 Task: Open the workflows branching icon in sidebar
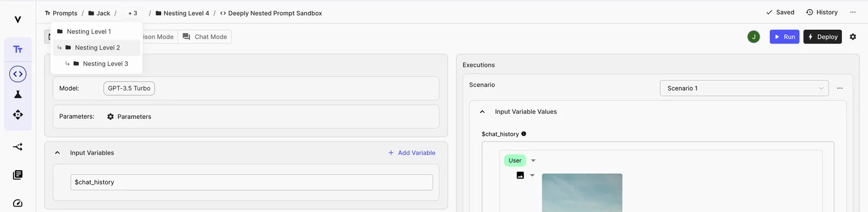tap(18, 146)
